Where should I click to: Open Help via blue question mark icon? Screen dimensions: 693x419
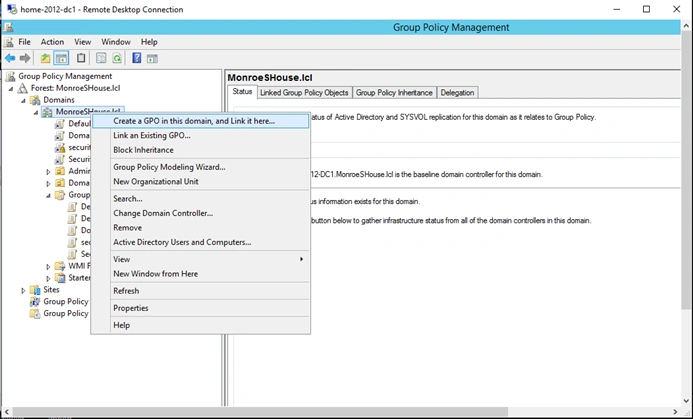[137, 58]
